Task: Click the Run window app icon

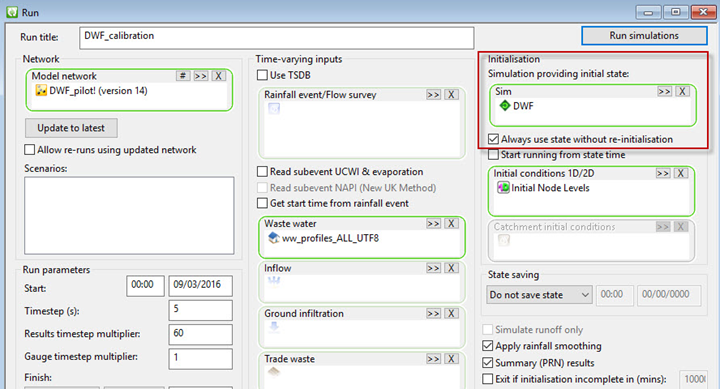Action: [x=12, y=12]
